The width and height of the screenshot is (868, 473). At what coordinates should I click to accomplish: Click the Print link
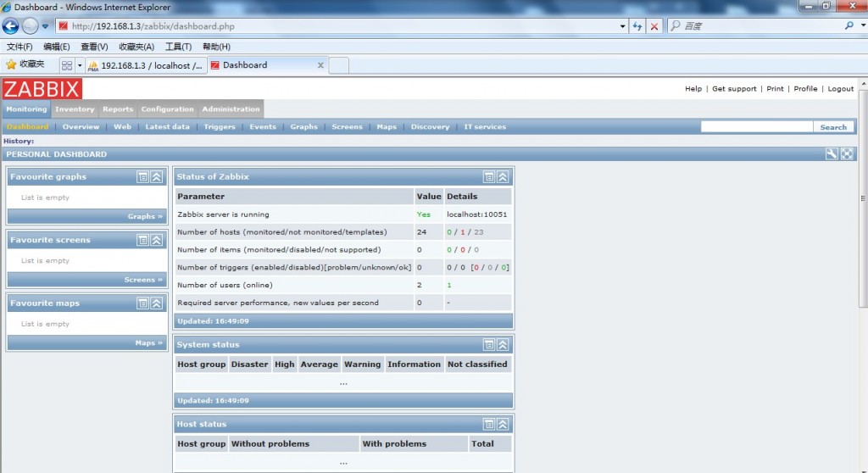(775, 89)
